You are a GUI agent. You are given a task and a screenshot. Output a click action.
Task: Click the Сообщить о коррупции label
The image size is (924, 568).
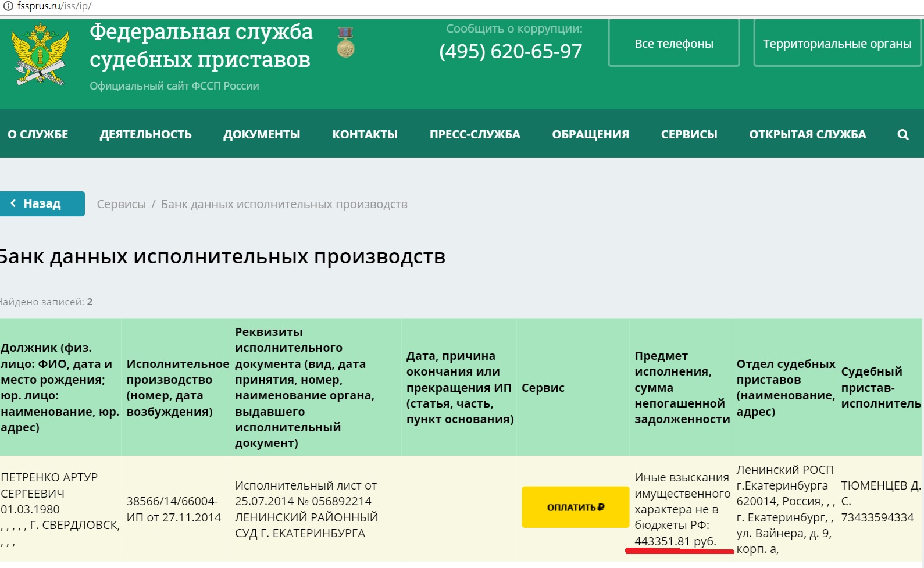point(514,28)
